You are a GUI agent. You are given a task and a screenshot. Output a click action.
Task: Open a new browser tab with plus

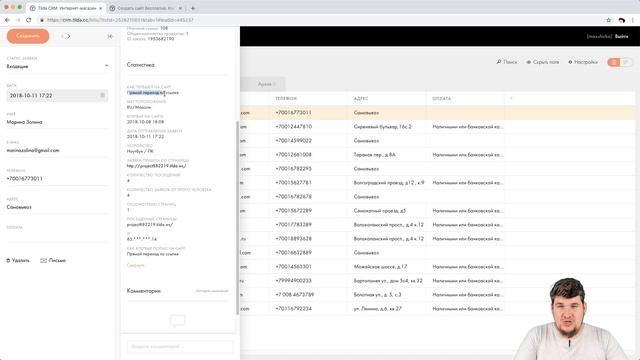[x=193, y=8]
